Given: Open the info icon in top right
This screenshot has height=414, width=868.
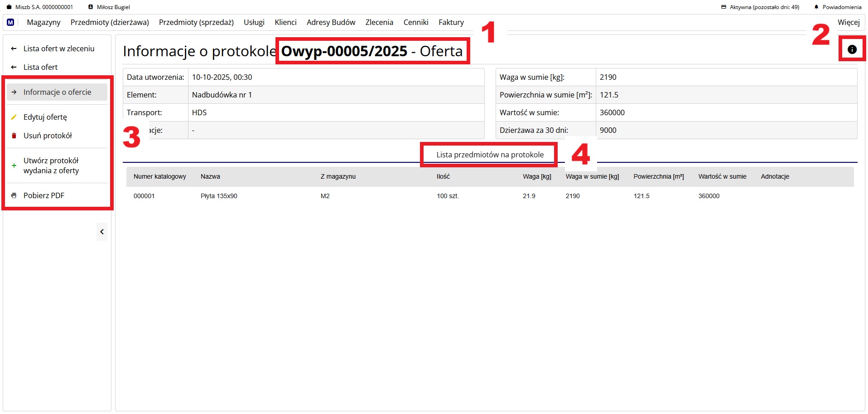Looking at the screenshot, I should 852,49.
